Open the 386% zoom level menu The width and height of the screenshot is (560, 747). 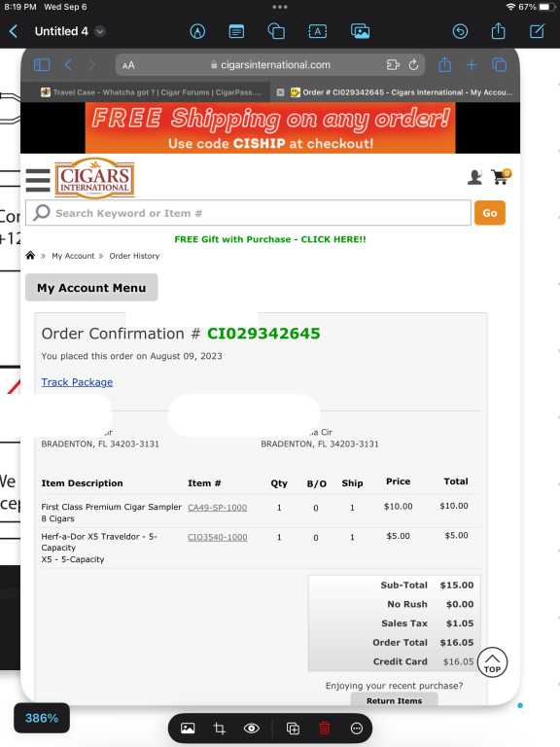(x=42, y=718)
